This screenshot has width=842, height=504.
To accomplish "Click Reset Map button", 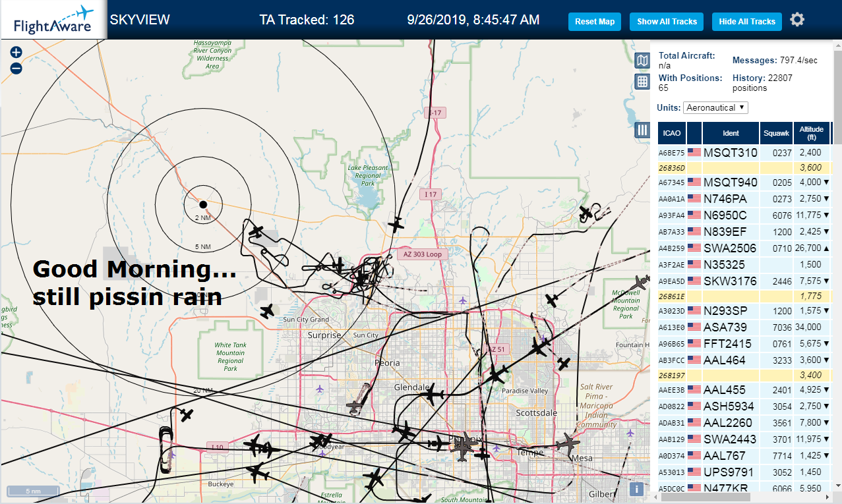I will 595,22.
